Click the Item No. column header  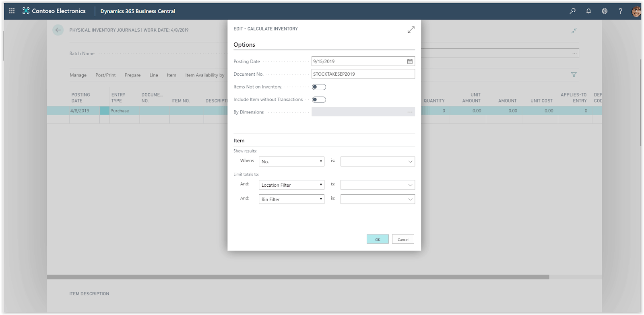click(x=180, y=101)
